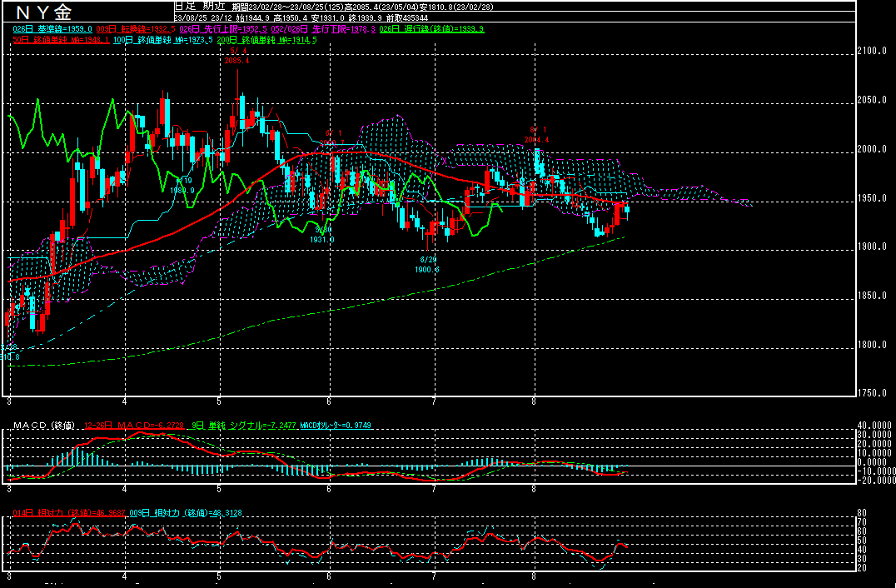The image size is (896, 588).
Task: Click the MACD (終値) panel title
Action: tap(45, 426)
